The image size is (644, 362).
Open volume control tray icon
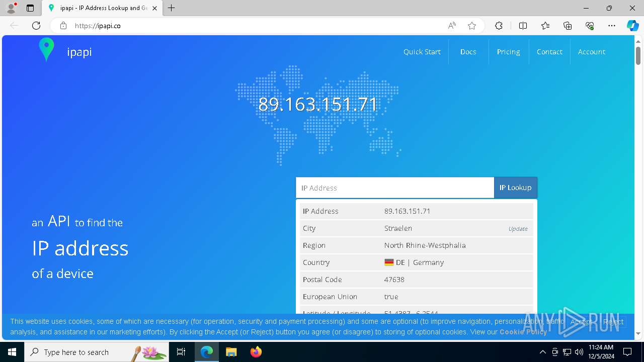click(579, 352)
